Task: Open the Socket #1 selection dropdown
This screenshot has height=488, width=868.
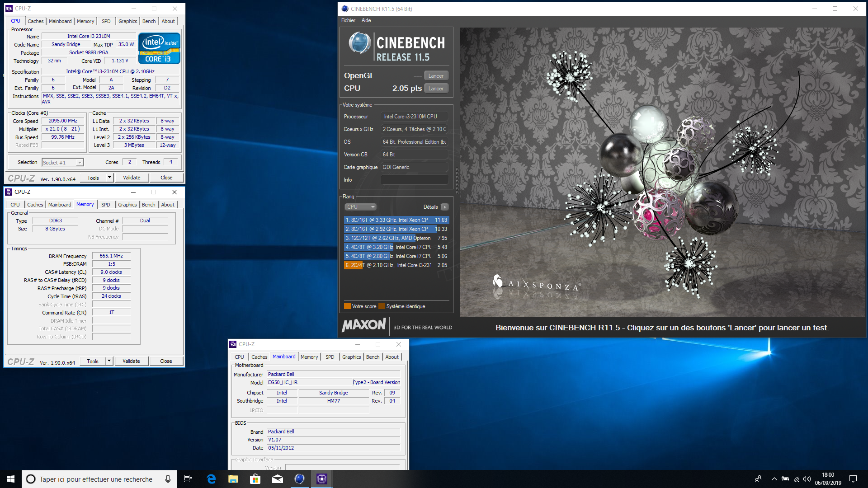Action: (62, 162)
